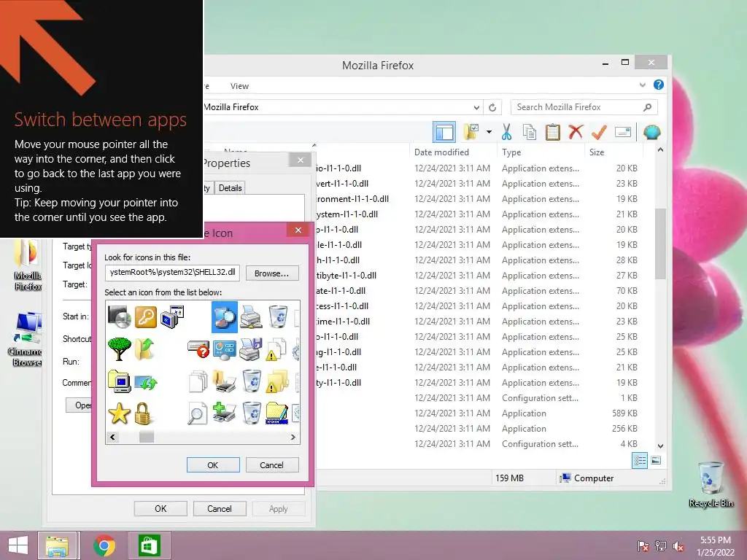
Task: Click the orange checkmark Properties icon
Action: pos(599,132)
